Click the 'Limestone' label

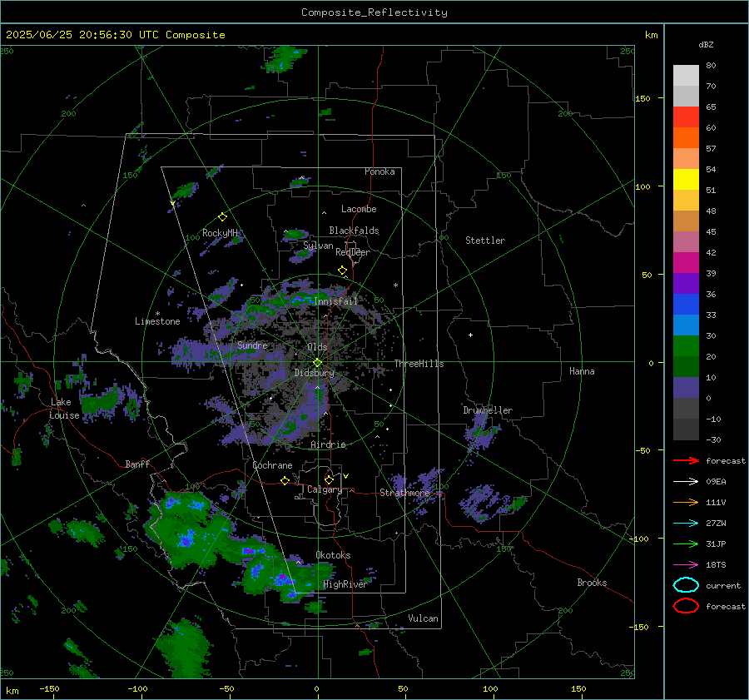157,321
